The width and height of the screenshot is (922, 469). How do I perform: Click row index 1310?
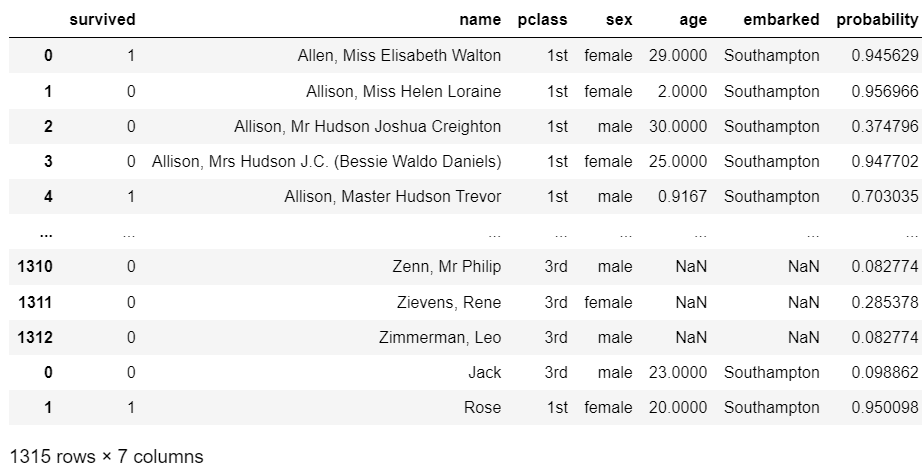[35, 267]
